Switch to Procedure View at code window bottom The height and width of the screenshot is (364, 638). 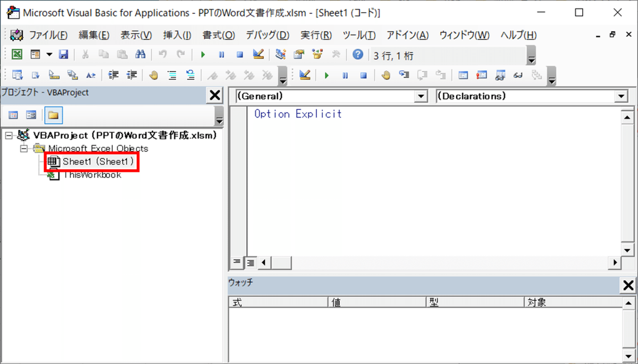point(237,262)
